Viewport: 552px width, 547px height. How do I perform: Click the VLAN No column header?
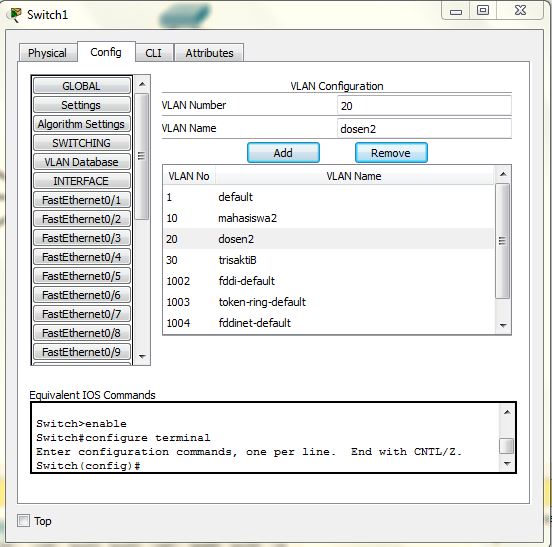[x=189, y=176]
